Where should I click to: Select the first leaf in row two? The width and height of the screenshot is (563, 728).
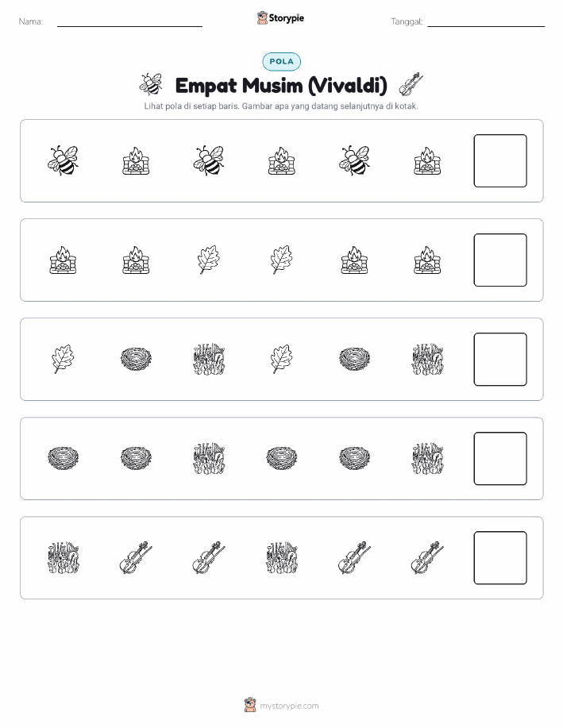[x=209, y=260]
